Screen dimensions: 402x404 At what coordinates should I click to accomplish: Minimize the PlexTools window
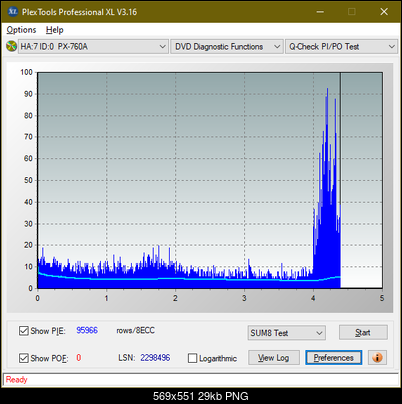point(320,12)
